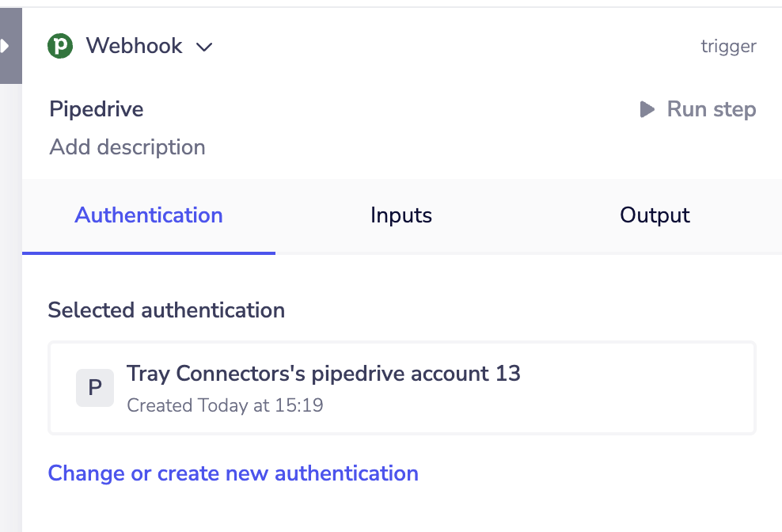The width and height of the screenshot is (782, 532).
Task: Click the blue underline beneath Authentication tab
Action: tap(149, 253)
